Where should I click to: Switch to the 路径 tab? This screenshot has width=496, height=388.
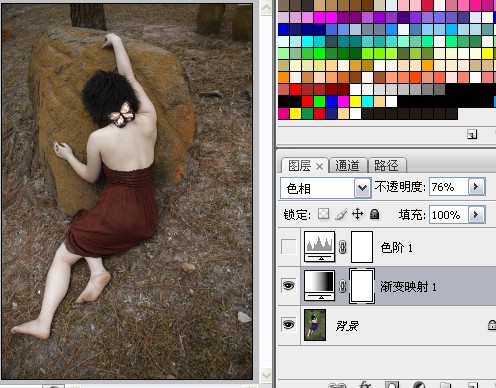[x=386, y=165]
